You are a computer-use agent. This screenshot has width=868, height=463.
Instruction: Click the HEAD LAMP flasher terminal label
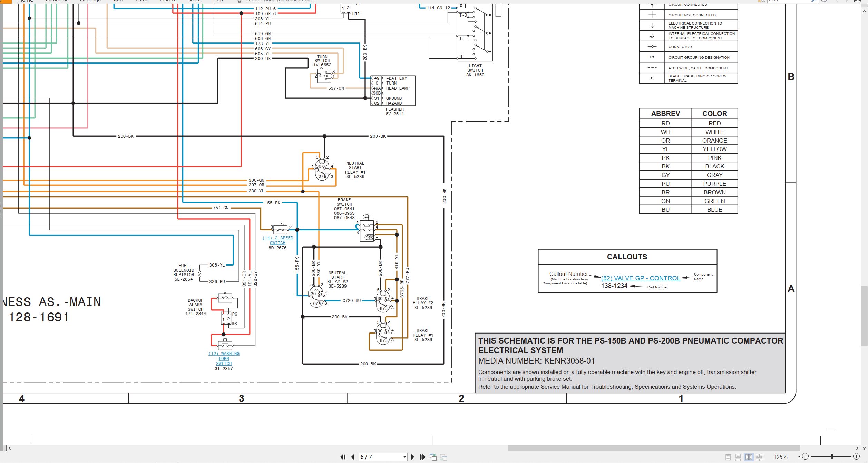tap(398, 88)
